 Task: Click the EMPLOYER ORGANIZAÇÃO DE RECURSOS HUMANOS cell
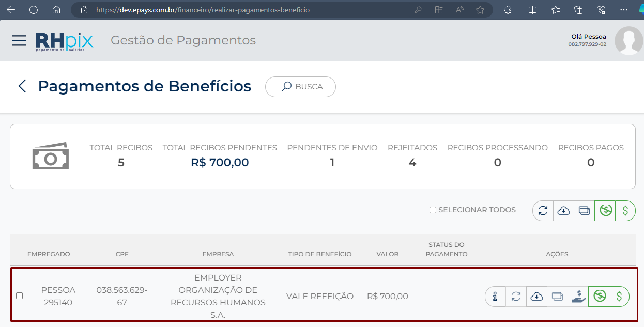click(218, 297)
